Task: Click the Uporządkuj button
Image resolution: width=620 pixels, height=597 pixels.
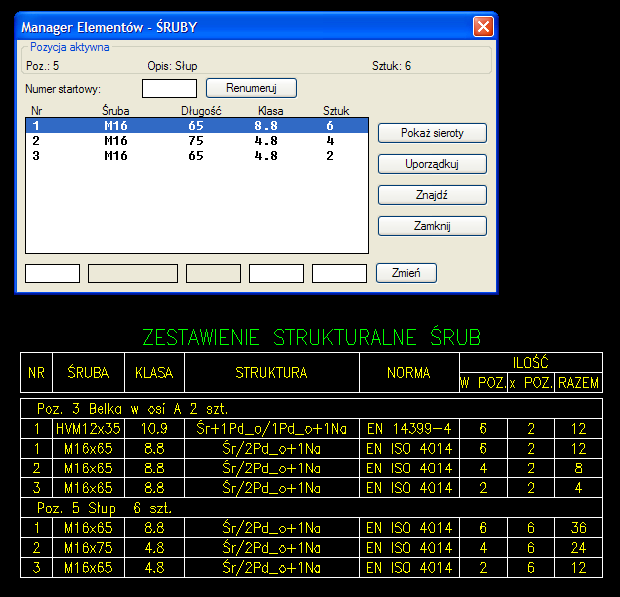Action: [432, 164]
